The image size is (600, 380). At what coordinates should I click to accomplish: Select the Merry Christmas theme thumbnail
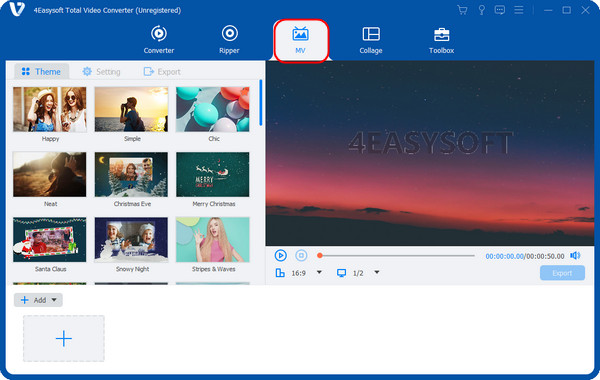coord(213,175)
